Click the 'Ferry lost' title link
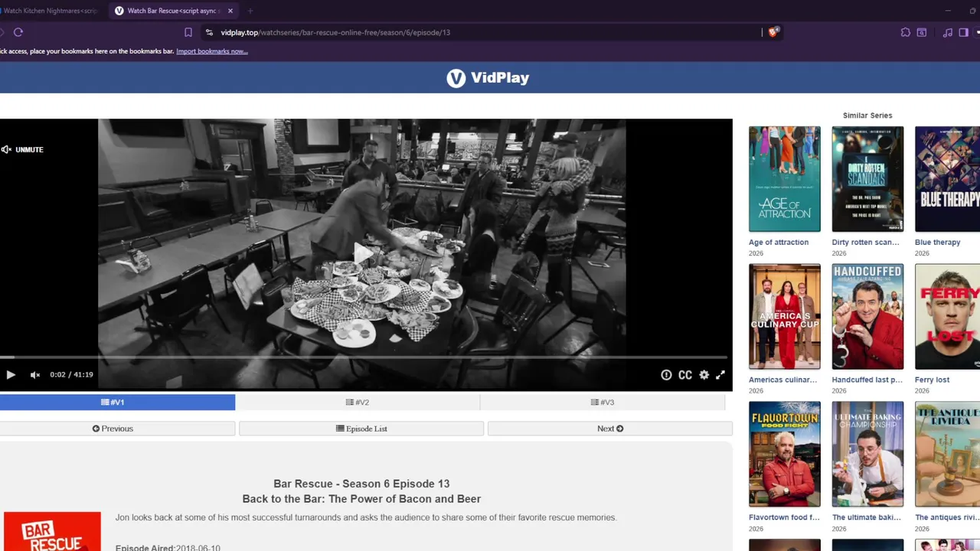 click(932, 380)
